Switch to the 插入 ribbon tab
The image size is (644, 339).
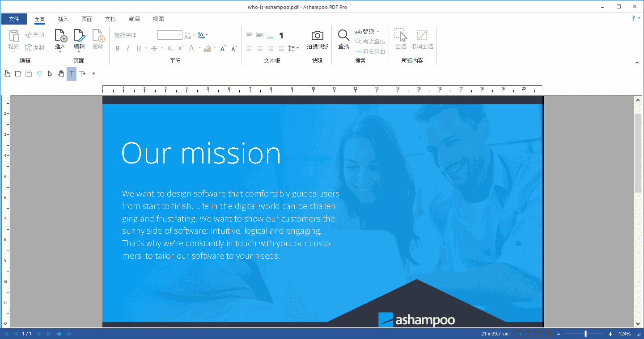coord(63,19)
